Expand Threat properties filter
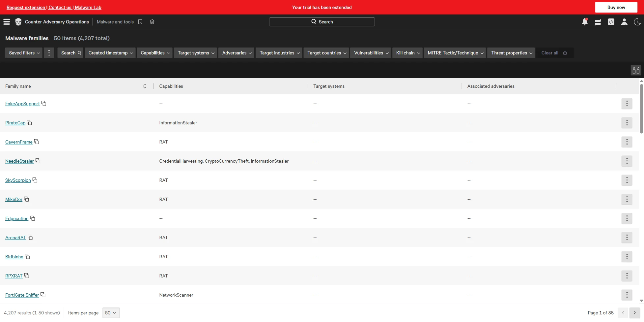The height and width of the screenshot is (322, 644). (512, 53)
